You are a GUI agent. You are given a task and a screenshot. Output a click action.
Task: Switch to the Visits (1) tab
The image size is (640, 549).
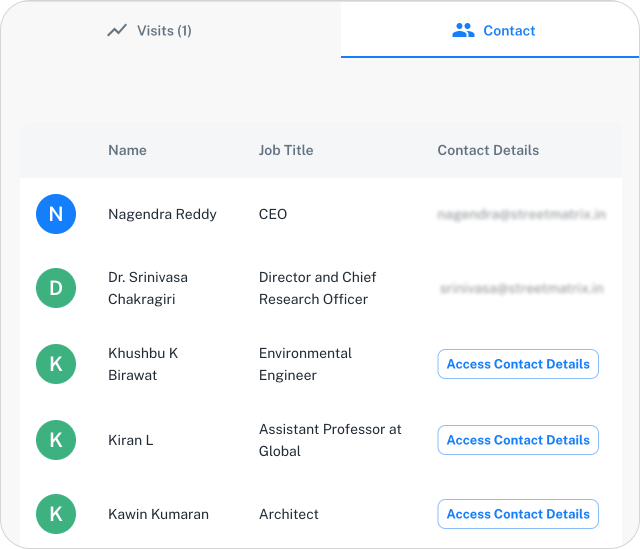[150, 30]
